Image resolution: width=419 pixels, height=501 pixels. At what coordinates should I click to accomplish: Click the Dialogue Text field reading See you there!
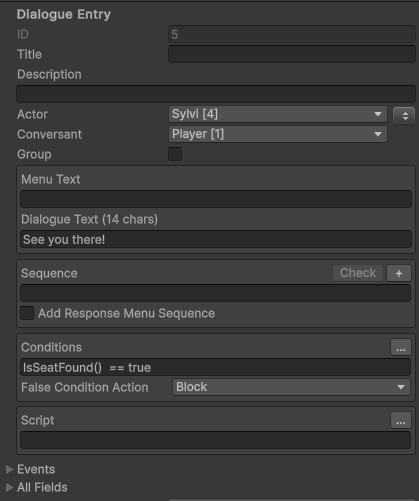tap(216, 239)
